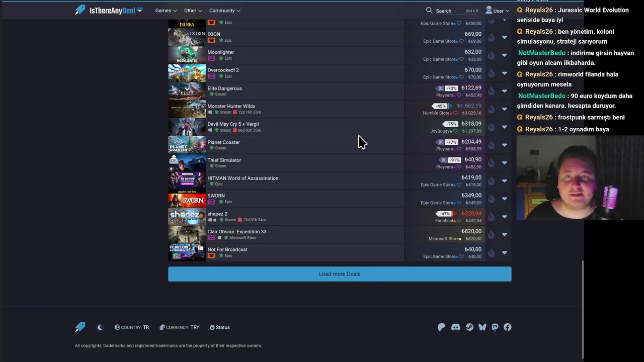
Task: Toggle waitlist heart on Monster Hunter Wilds row
Action: click(x=455, y=113)
